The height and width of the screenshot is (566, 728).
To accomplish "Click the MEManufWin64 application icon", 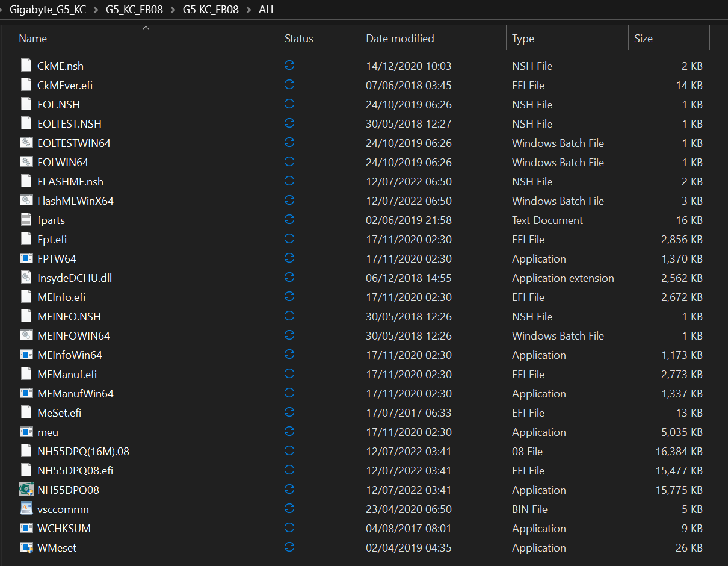I will pyautogui.click(x=26, y=393).
